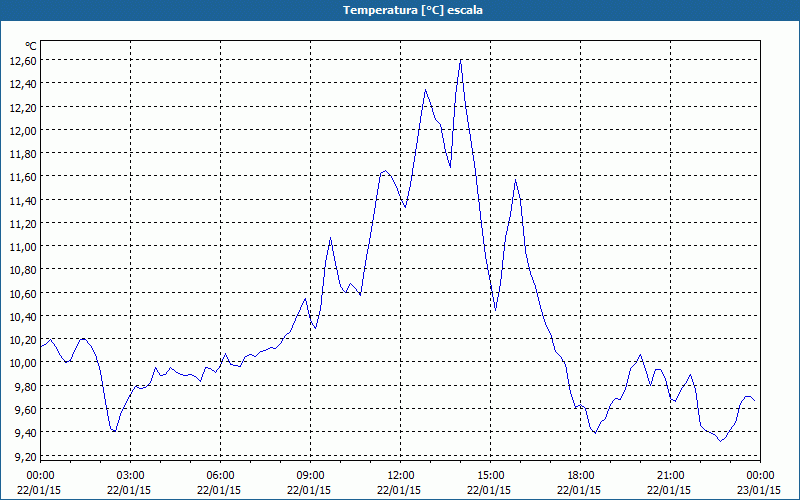Select the 11,20 y-axis value
The image size is (800, 500).
point(23,223)
